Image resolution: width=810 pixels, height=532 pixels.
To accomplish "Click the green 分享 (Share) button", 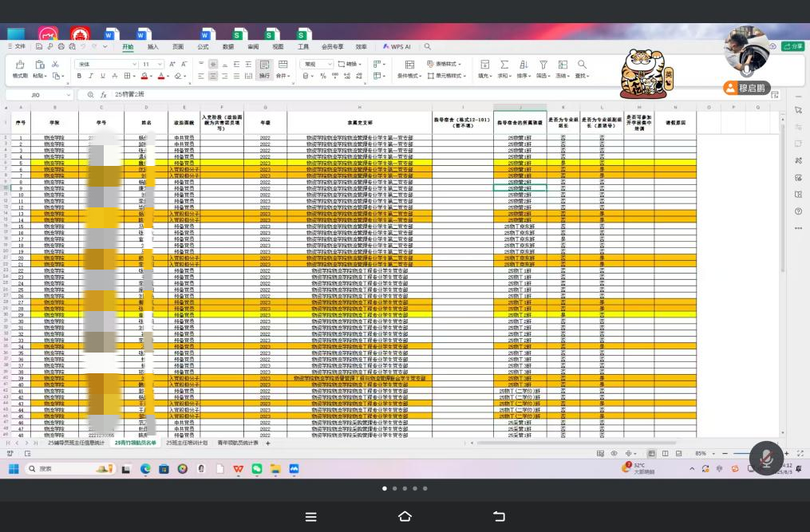I will click(793, 46).
